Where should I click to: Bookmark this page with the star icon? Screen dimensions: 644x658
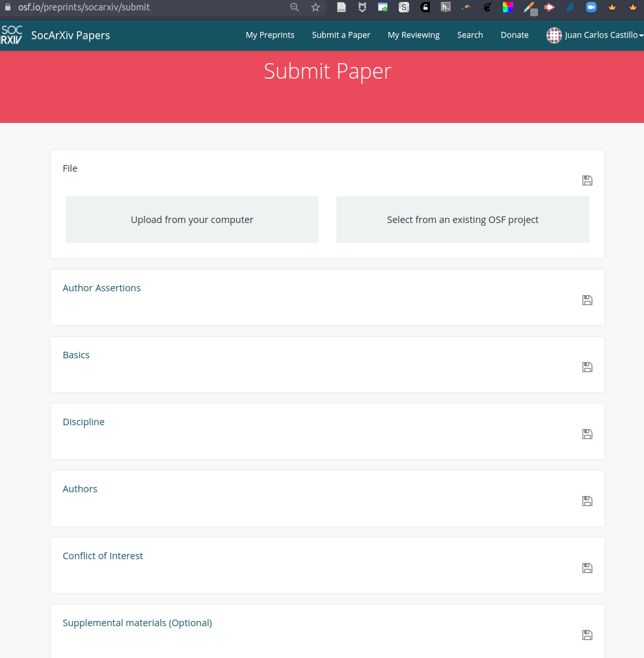[x=315, y=7]
